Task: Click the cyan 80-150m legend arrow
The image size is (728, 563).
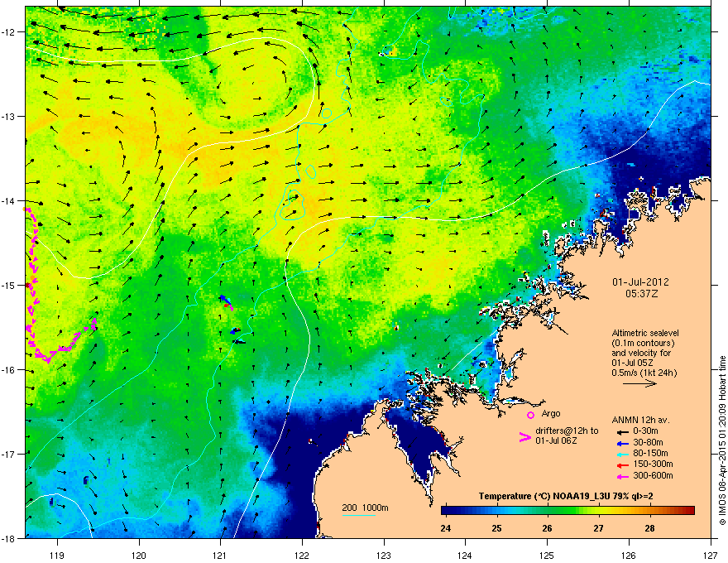Action: 623,454
